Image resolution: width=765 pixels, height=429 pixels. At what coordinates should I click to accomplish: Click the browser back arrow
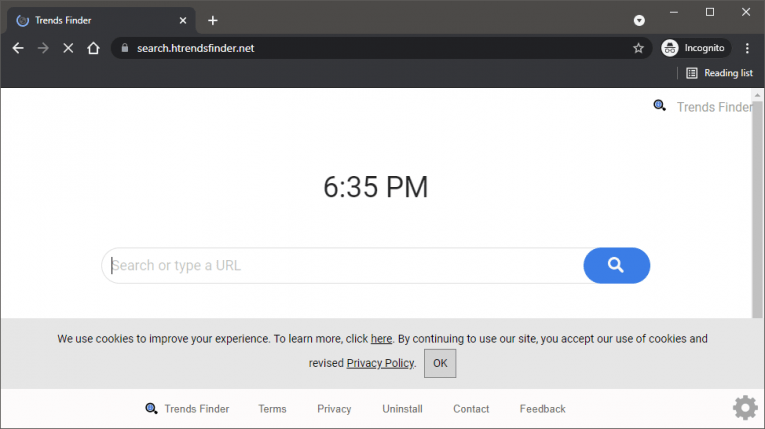[x=18, y=48]
